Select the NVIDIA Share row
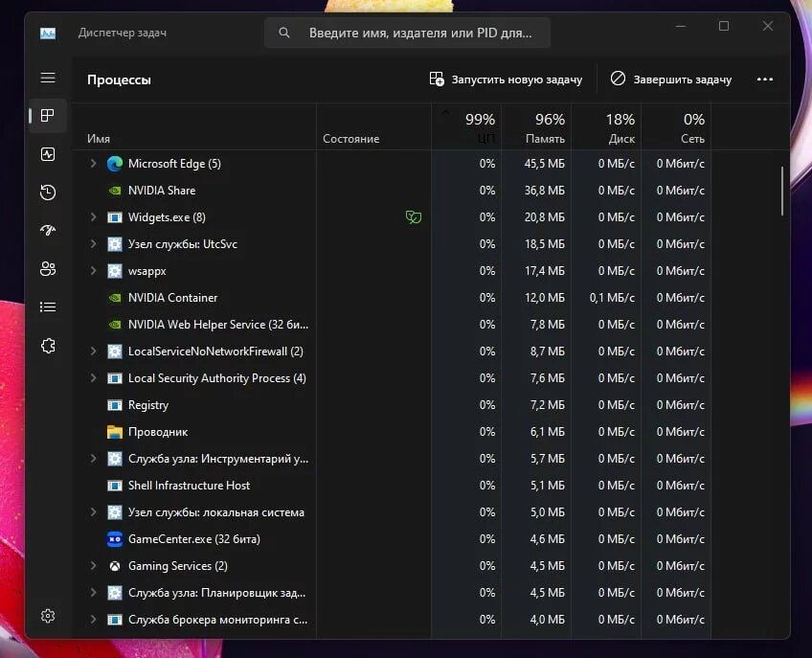Image resolution: width=812 pixels, height=658 pixels. click(x=392, y=191)
